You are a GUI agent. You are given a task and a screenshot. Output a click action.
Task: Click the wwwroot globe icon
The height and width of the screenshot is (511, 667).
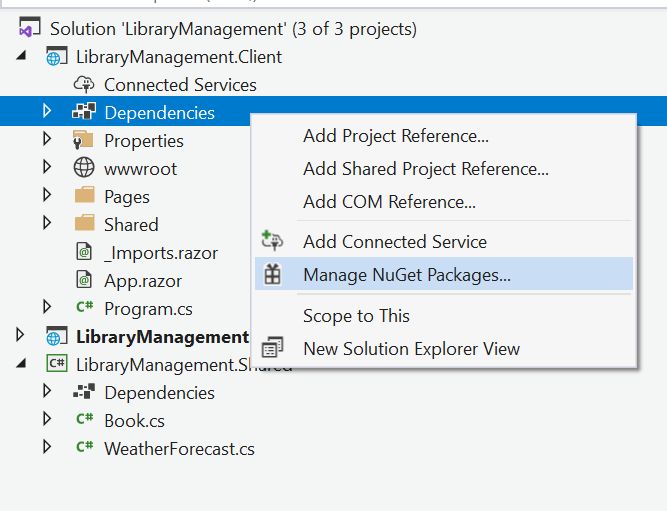coord(84,169)
